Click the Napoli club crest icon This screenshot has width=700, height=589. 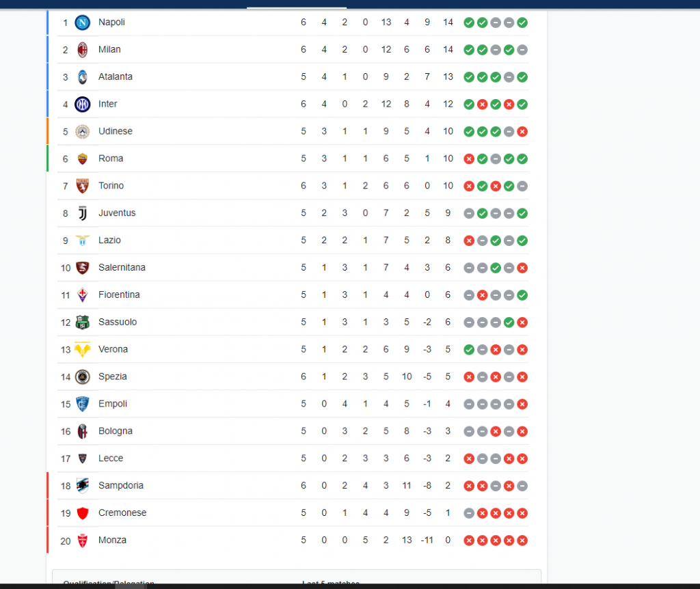pos(82,23)
